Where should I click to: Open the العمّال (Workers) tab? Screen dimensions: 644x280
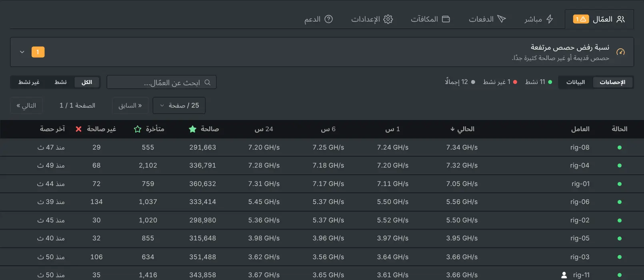599,19
